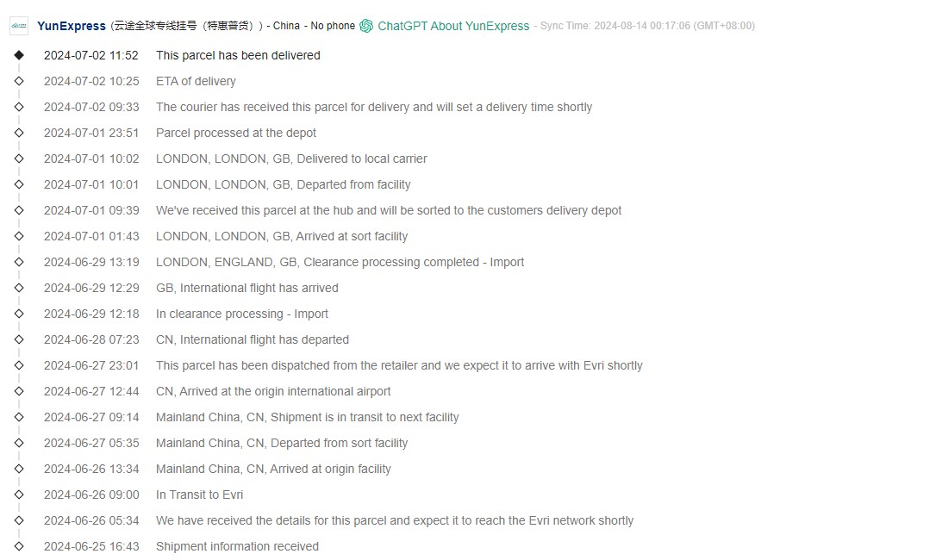The height and width of the screenshot is (560, 936).
Task: Click the marker beside ETA of delivery
Action: pos(19,81)
